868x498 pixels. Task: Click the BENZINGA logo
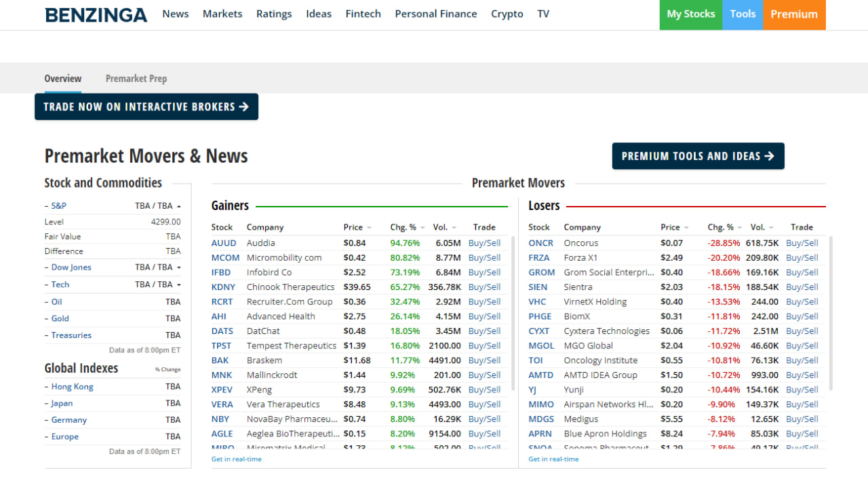[x=96, y=14]
